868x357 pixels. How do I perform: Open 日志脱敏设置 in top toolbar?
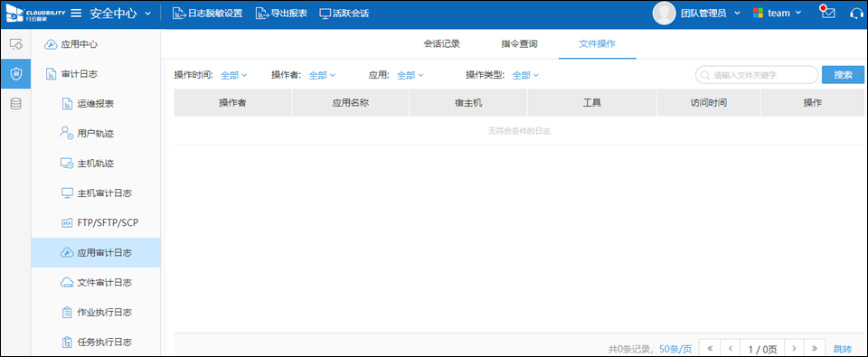point(208,14)
